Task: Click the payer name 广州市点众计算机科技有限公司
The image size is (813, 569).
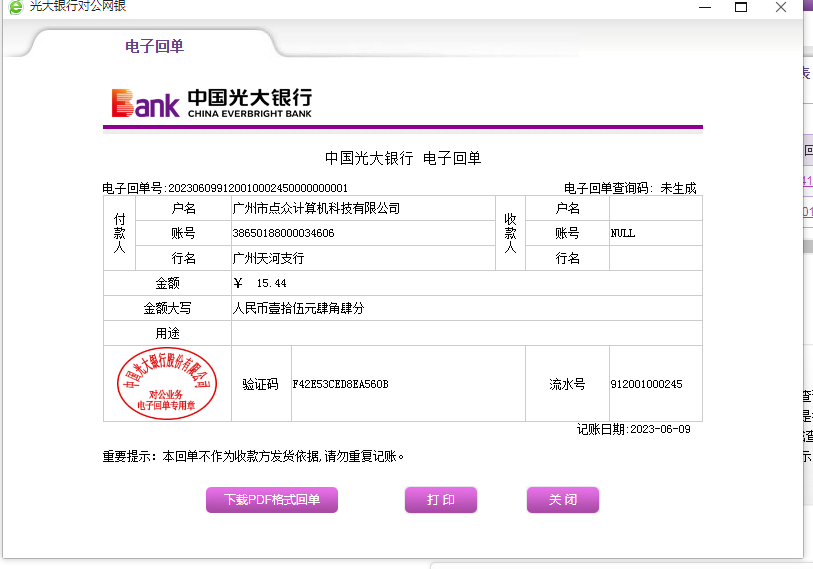Action: click(x=316, y=208)
